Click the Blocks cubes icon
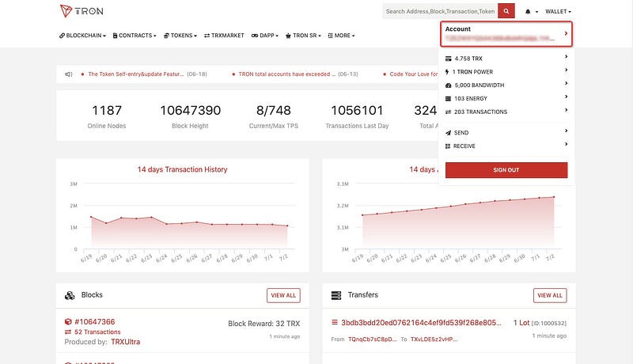 coord(70,295)
